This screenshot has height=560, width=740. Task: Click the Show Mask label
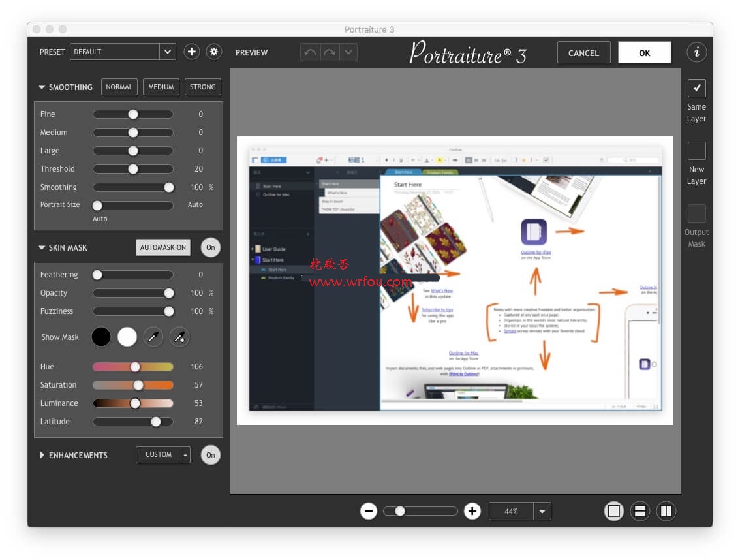[x=60, y=337]
